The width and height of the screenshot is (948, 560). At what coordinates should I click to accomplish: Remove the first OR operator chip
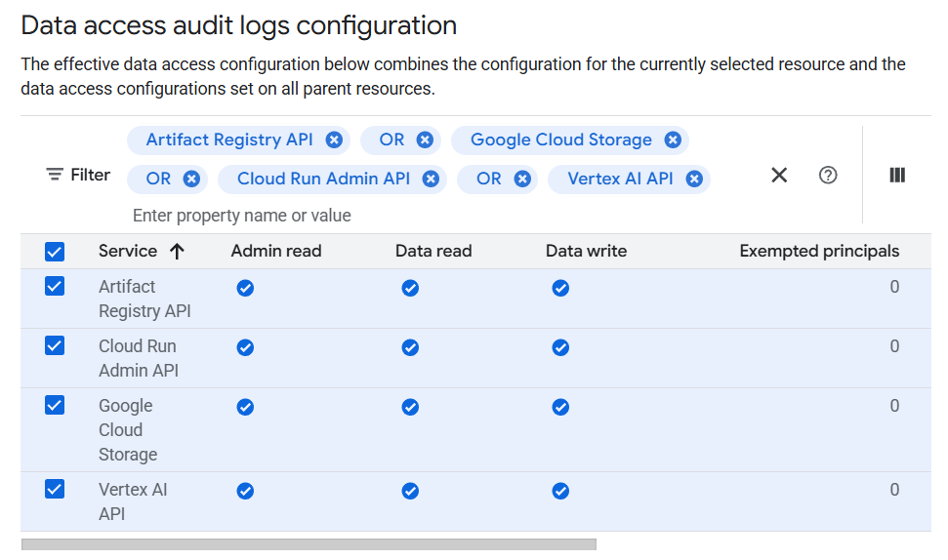tap(425, 140)
